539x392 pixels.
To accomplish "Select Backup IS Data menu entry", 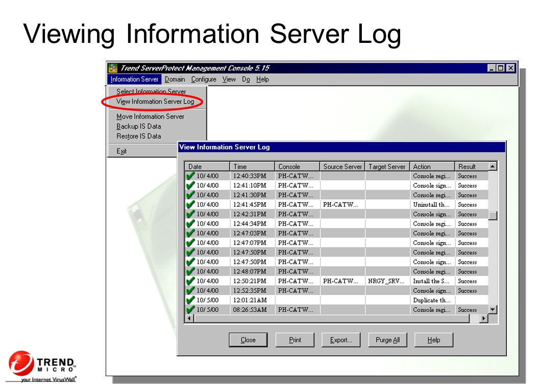I will click(x=138, y=127).
